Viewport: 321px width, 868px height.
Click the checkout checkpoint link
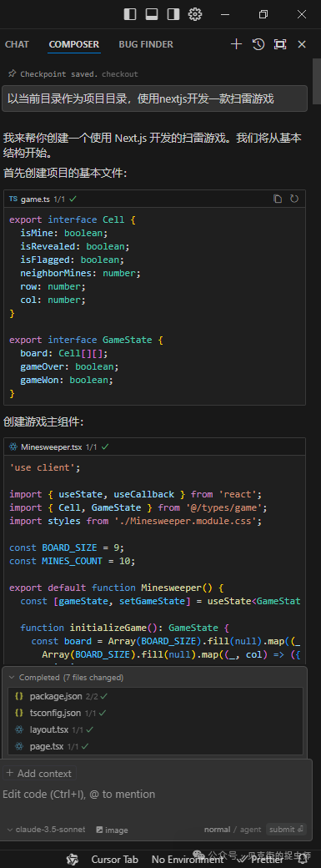click(120, 74)
